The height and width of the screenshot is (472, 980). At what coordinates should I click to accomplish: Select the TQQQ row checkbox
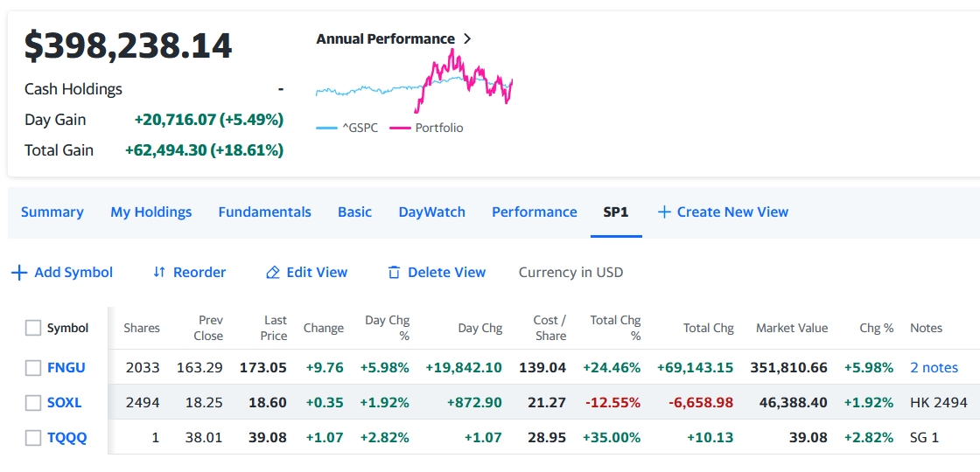click(x=33, y=438)
